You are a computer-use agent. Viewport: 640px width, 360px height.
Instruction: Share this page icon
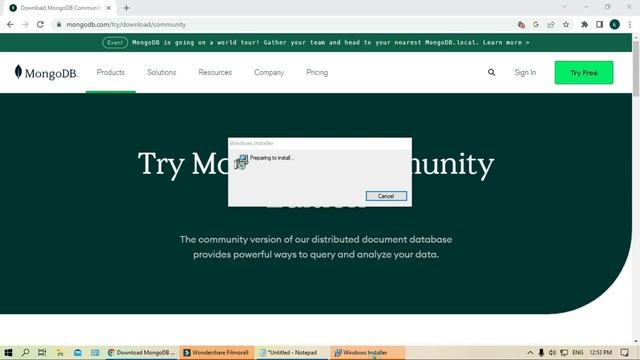click(x=551, y=24)
